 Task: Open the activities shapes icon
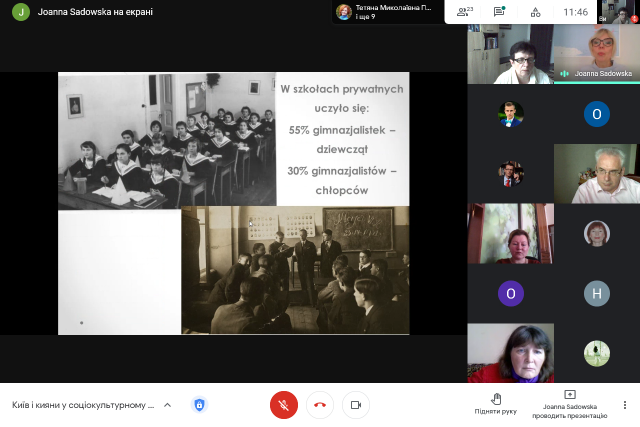tap(535, 12)
